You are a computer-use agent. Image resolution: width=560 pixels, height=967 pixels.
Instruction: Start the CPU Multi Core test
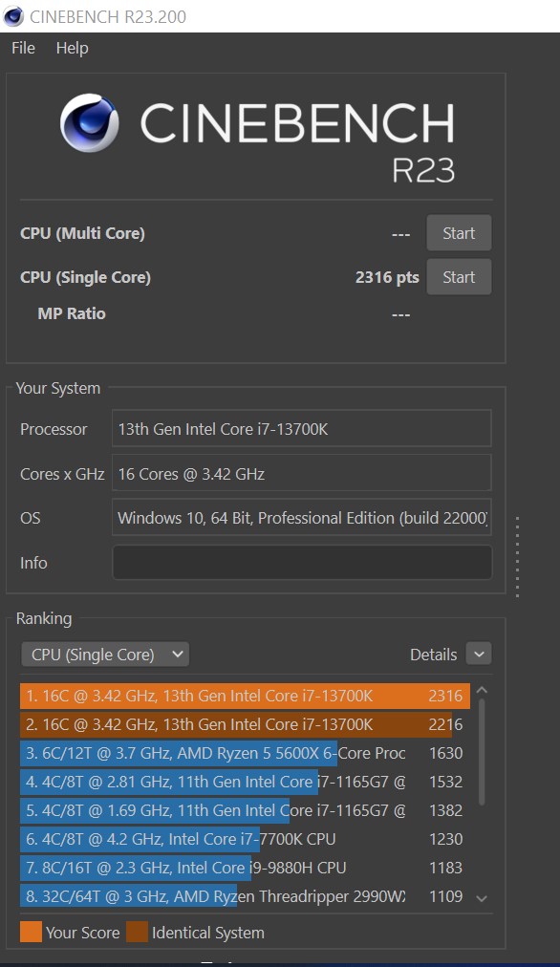point(459,233)
